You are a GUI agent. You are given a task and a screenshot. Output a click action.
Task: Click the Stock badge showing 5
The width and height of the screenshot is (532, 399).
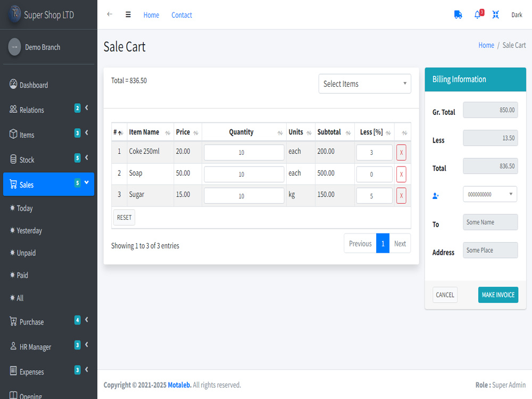tap(77, 158)
